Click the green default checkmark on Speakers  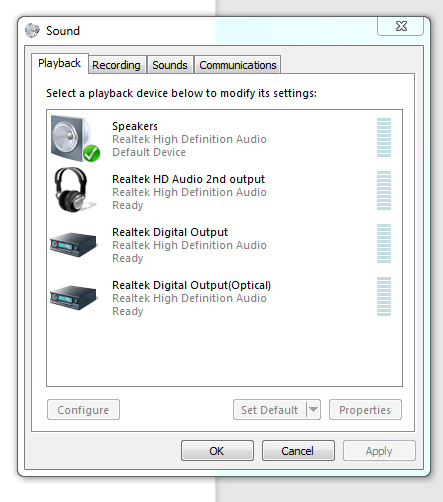(91, 154)
